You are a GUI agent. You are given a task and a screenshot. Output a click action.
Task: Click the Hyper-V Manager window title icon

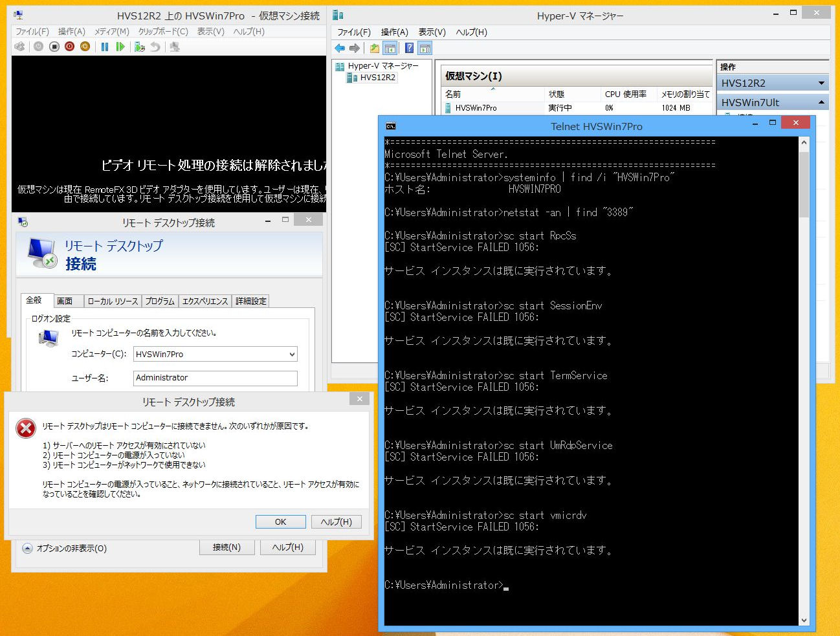coord(338,15)
